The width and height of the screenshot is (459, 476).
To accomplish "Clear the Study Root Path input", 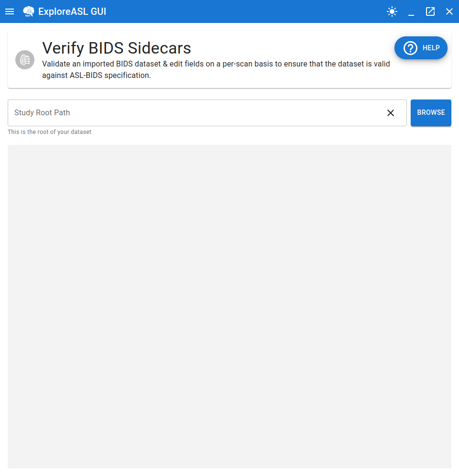I will tap(391, 113).
